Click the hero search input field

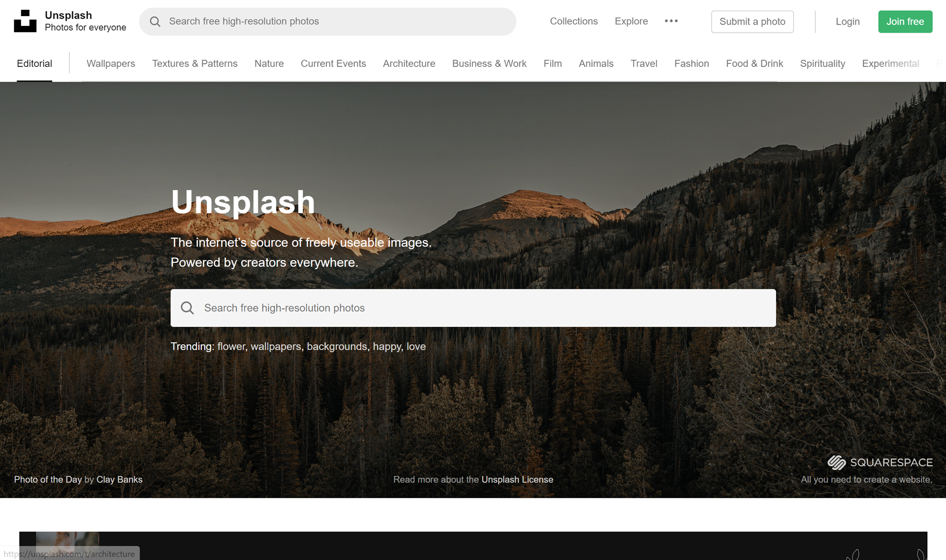pyautogui.click(x=473, y=308)
